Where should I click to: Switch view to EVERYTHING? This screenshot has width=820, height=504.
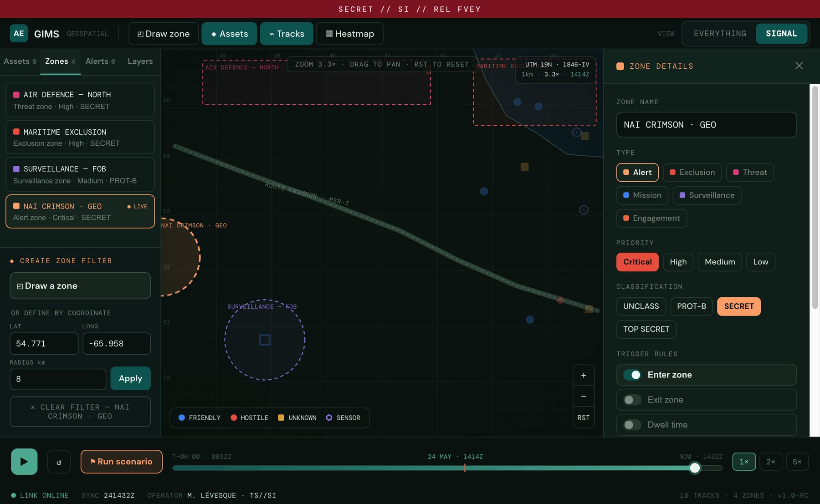pyautogui.click(x=720, y=33)
